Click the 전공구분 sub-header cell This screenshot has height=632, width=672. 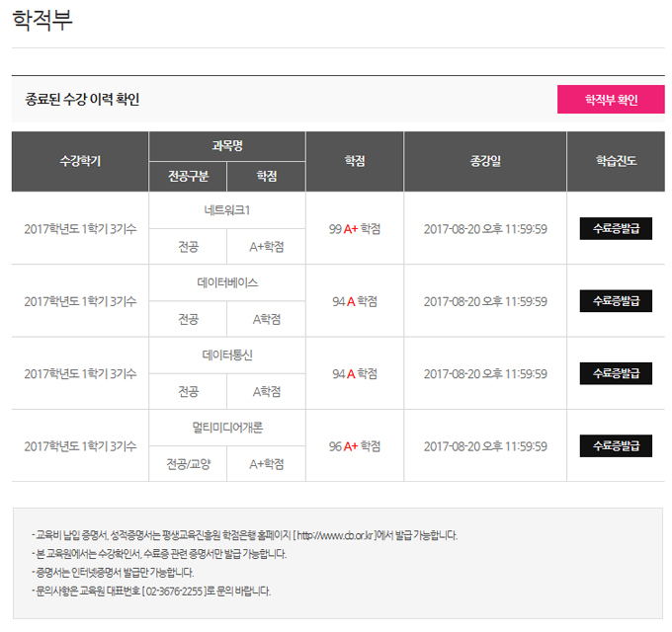188,176
